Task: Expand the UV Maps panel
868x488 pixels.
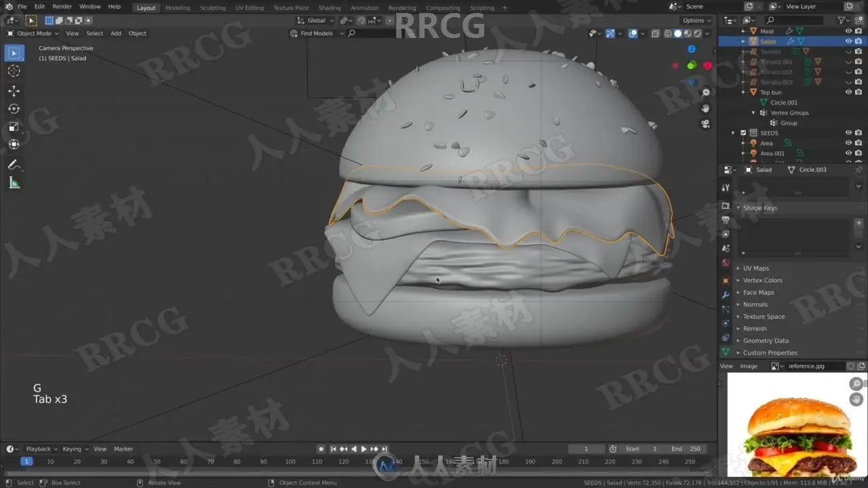Action: (755, 268)
